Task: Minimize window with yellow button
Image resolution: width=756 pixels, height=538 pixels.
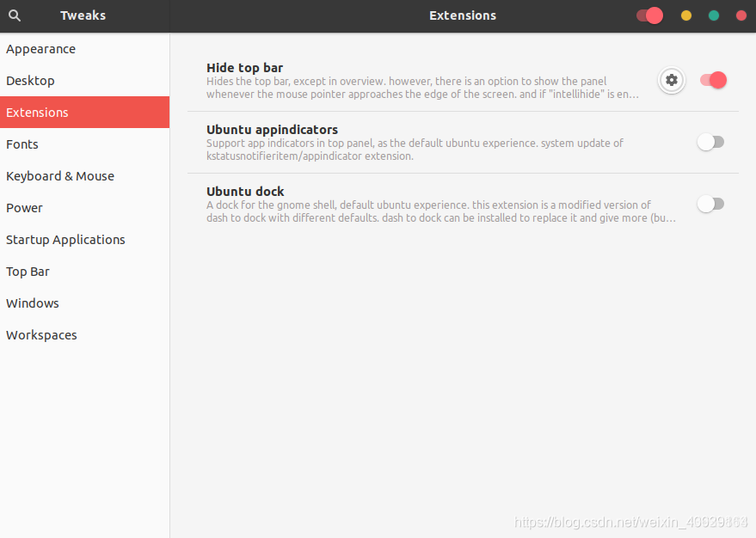Action: (x=686, y=15)
